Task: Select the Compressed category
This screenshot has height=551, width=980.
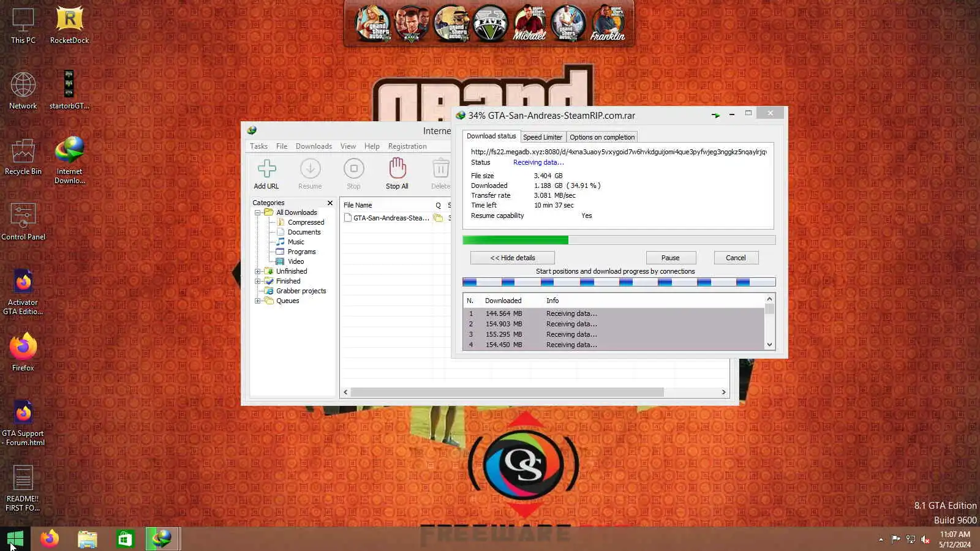Action: pyautogui.click(x=306, y=222)
